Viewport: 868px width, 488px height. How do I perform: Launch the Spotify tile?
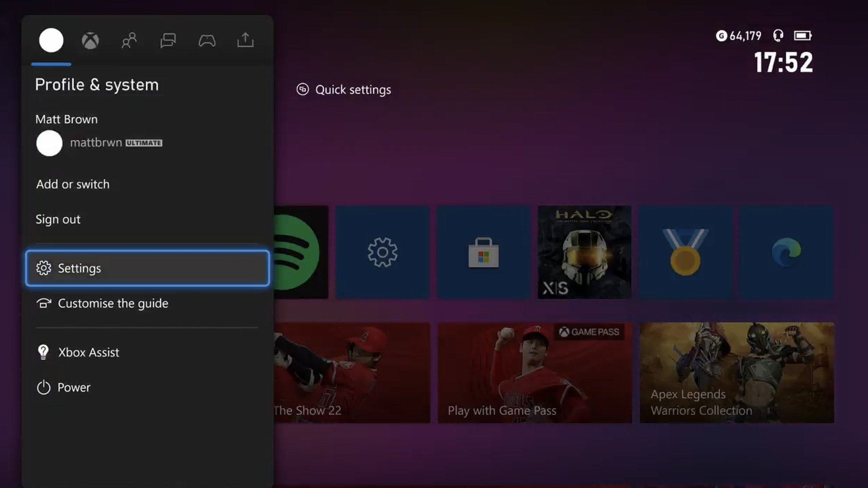[x=301, y=252]
